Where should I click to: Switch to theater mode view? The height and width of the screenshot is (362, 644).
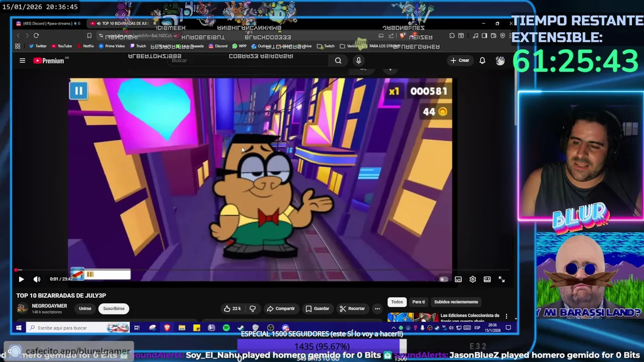(x=487, y=279)
